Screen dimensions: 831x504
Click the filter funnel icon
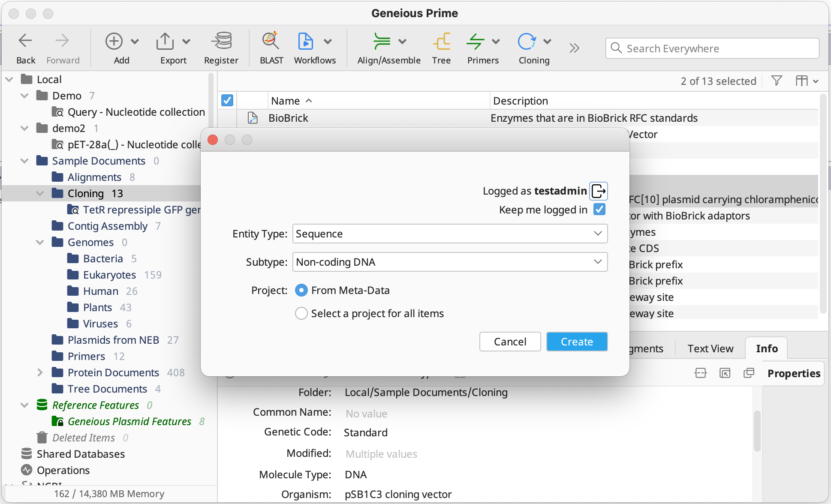[777, 81]
